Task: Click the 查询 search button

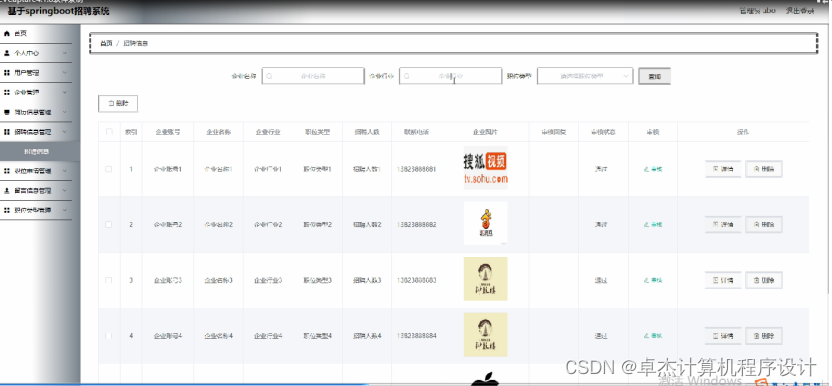Action: 655,76
